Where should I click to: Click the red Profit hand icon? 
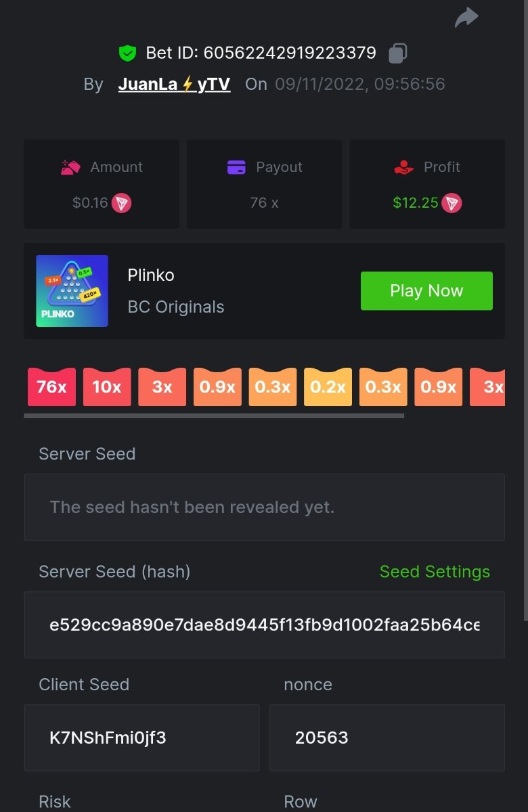pyautogui.click(x=404, y=167)
